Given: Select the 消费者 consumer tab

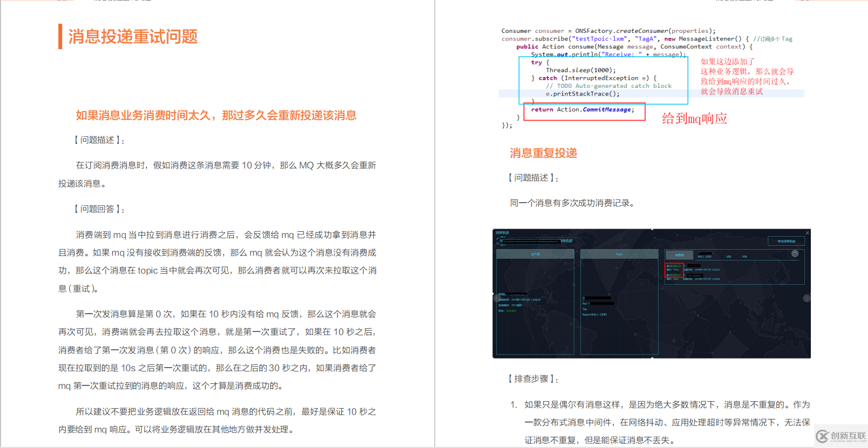Looking at the screenshot, I should click(x=679, y=255).
